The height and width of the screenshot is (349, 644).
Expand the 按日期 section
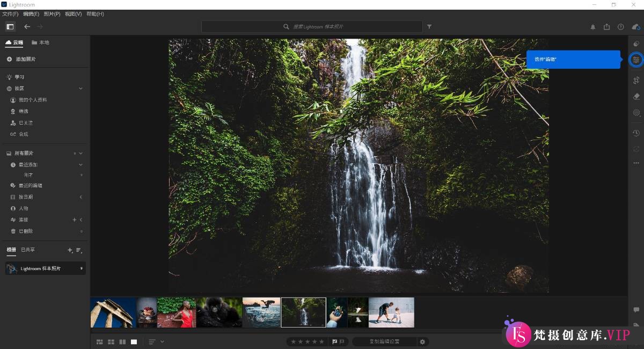point(81,197)
